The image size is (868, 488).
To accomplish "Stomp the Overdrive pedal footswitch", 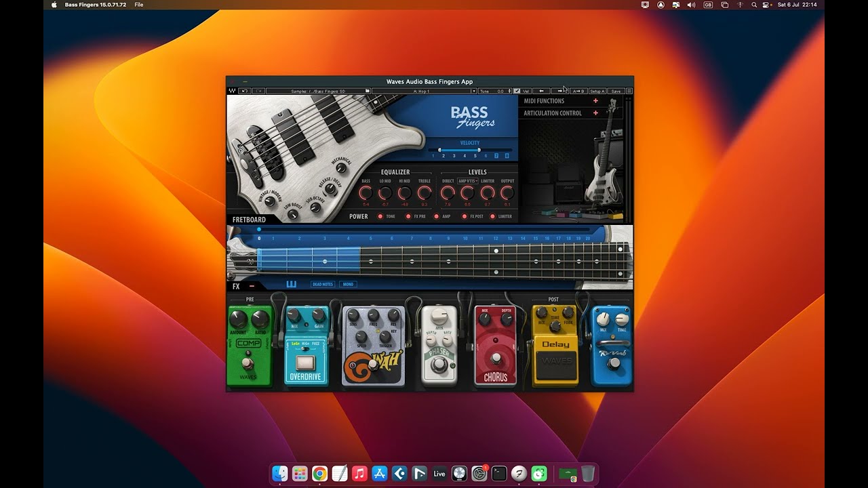I will click(305, 363).
